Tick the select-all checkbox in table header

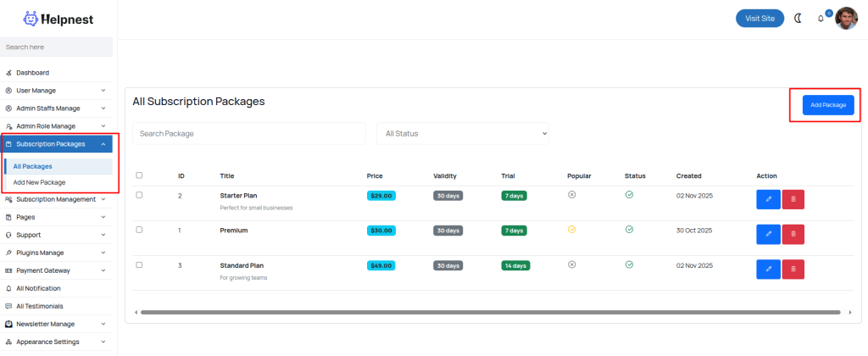coord(140,175)
